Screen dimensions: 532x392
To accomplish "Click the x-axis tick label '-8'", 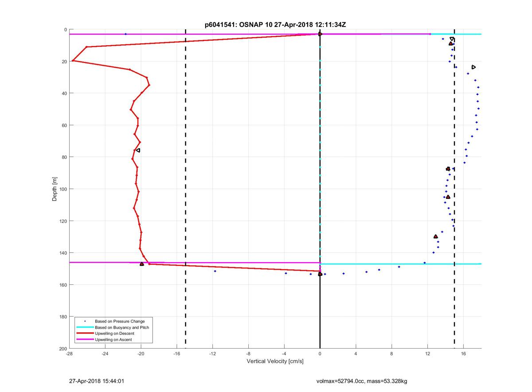I will (248, 354).
